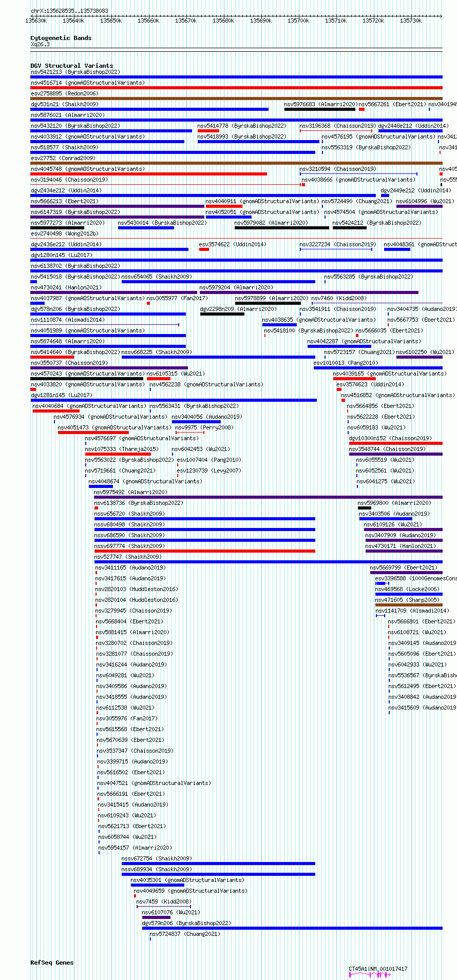Open nsv5418993 (ByrskaBishop2022) label
457x980 pixels.
coord(242,136)
